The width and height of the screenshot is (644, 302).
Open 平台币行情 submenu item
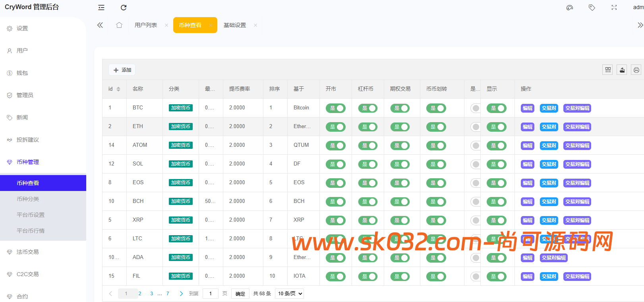coord(31,231)
